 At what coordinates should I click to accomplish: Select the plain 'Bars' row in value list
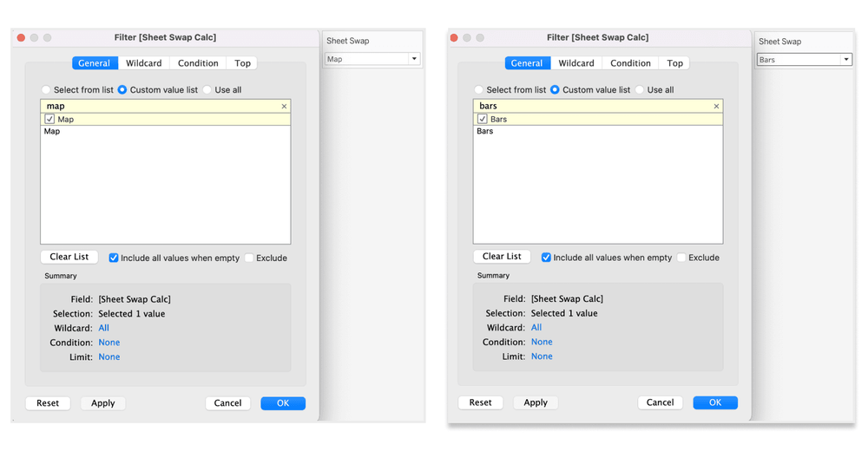click(x=598, y=132)
